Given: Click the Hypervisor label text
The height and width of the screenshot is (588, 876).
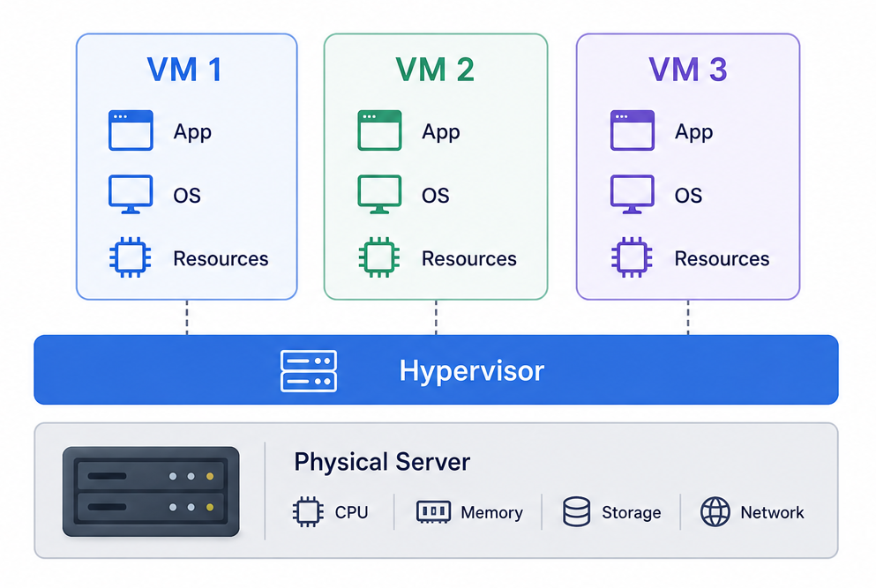Looking at the screenshot, I should coord(471,372).
